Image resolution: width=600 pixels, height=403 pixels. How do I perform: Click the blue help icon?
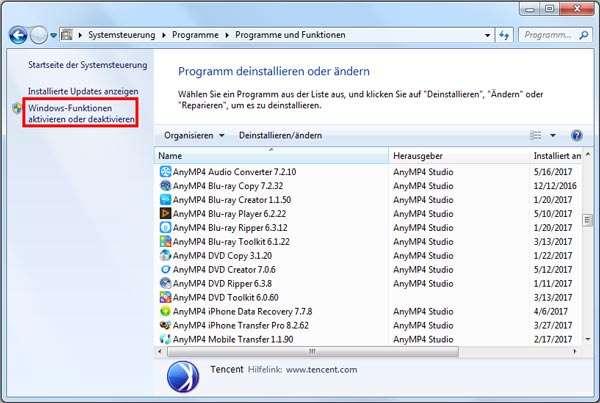pos(577,135)
